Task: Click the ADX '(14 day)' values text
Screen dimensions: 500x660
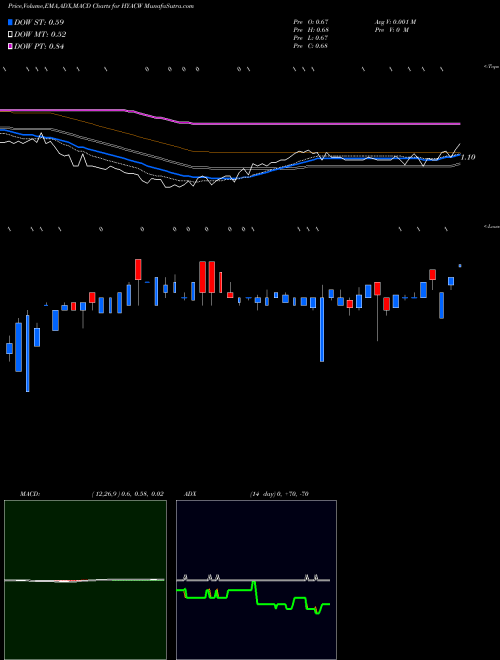Action: (x=279, y=494)
